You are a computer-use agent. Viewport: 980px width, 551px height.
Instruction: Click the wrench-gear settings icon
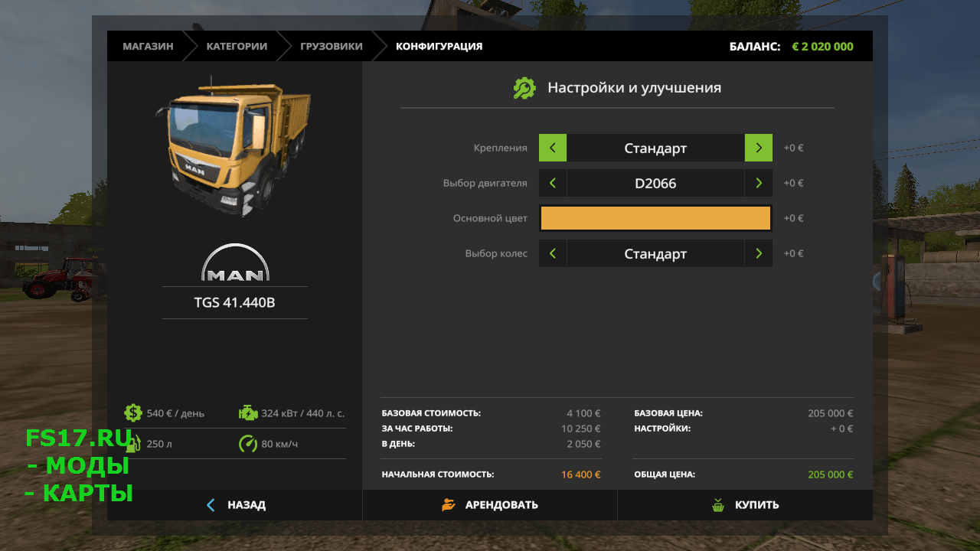point(524,88)
